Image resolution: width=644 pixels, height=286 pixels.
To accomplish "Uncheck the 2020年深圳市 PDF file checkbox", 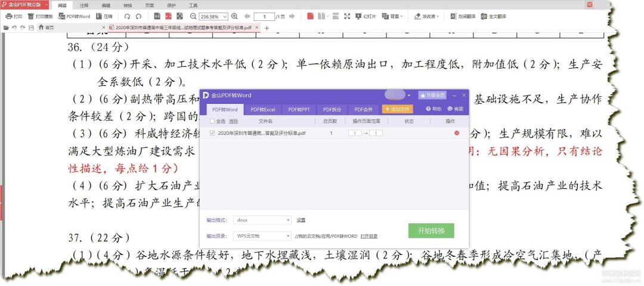I will pos(212,133).
